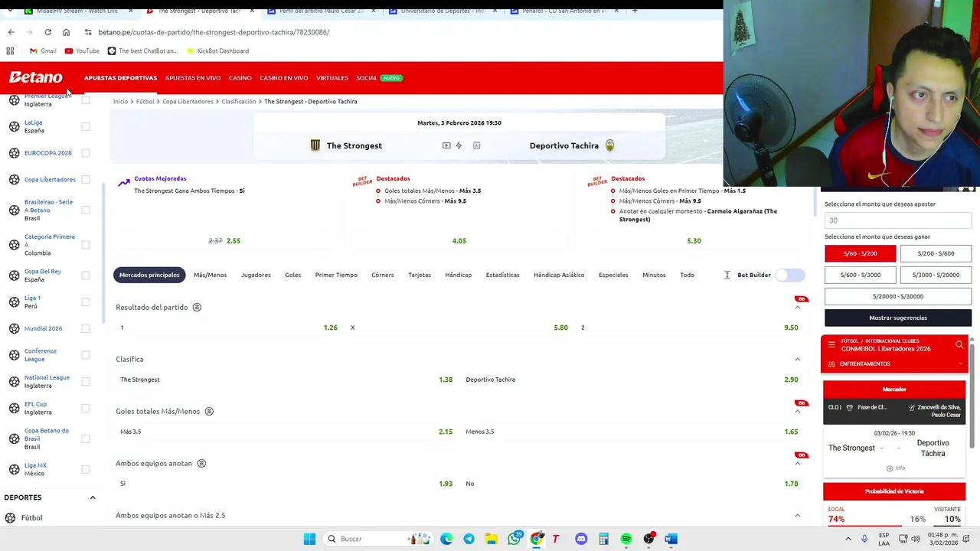
Task: Select the S/60 - S/200 win range
Action: [861, 253]
